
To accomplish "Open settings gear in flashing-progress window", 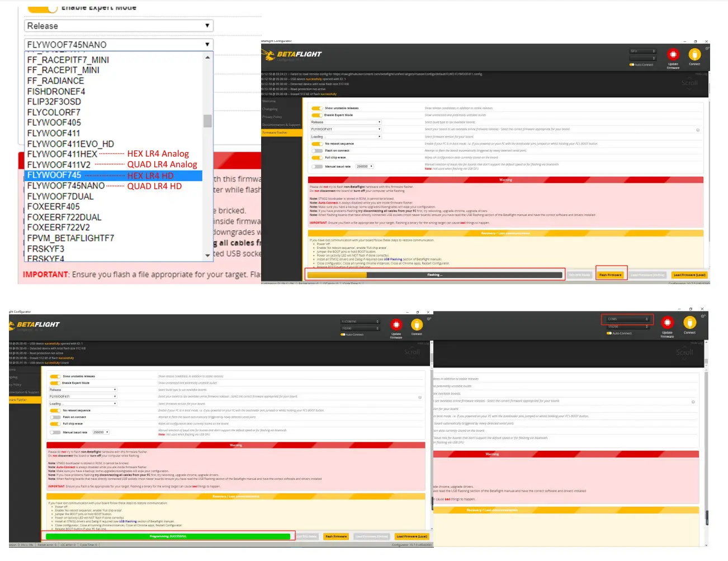I will tap(707, 49).
